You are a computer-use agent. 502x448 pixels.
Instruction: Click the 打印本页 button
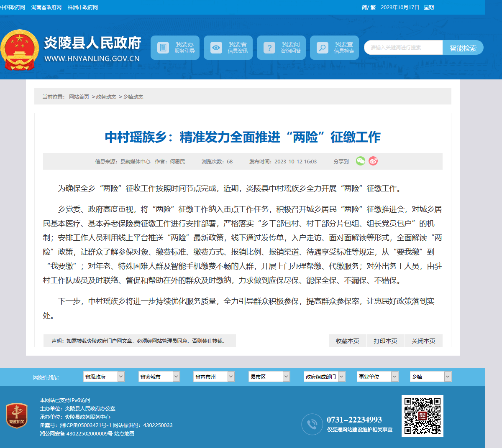[386, 341]
